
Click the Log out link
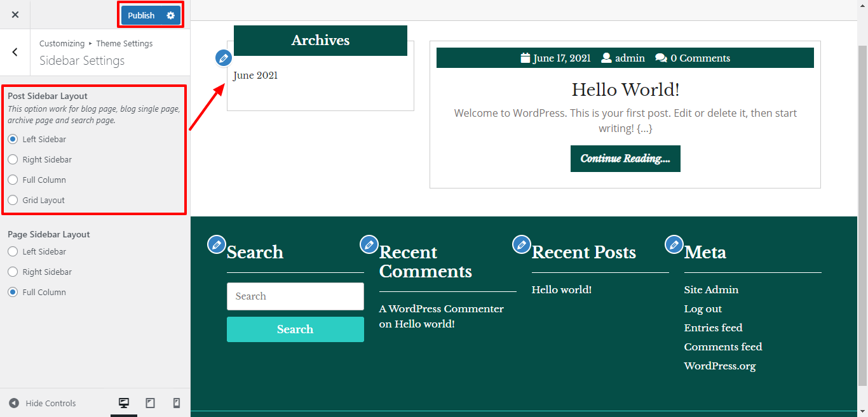pyautogui.click(x=703, y=309)
